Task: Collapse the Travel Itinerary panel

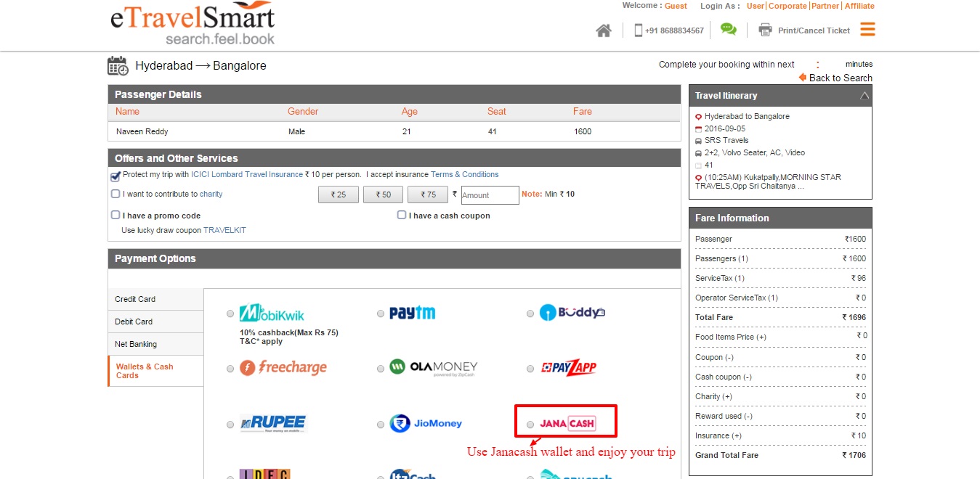Action: click(864, 96)
